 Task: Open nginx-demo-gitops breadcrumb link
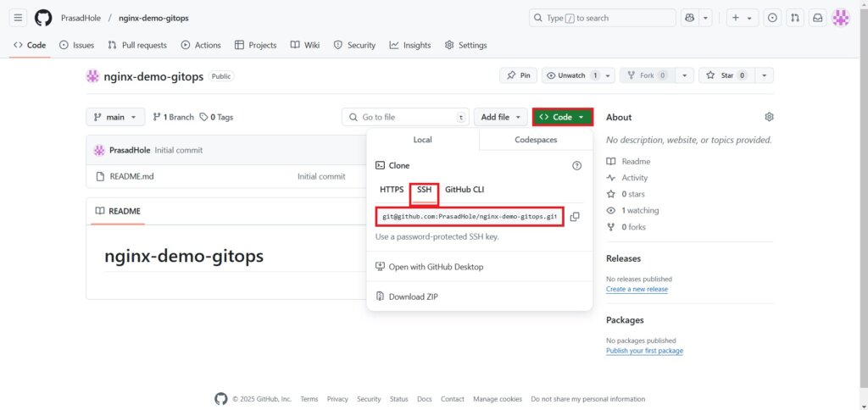click(153, 18)
